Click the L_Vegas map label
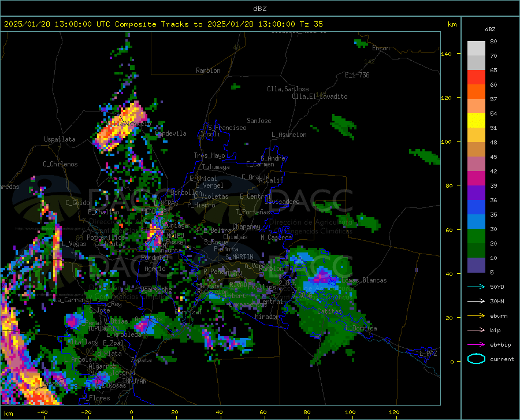 point(74,244)
